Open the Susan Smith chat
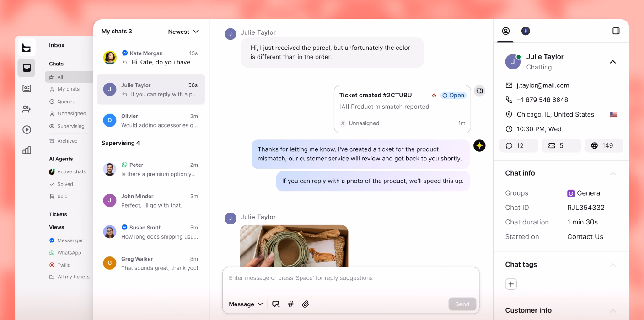Image resolution: width=644 pixels, height=320 pixels. [150, 232]
